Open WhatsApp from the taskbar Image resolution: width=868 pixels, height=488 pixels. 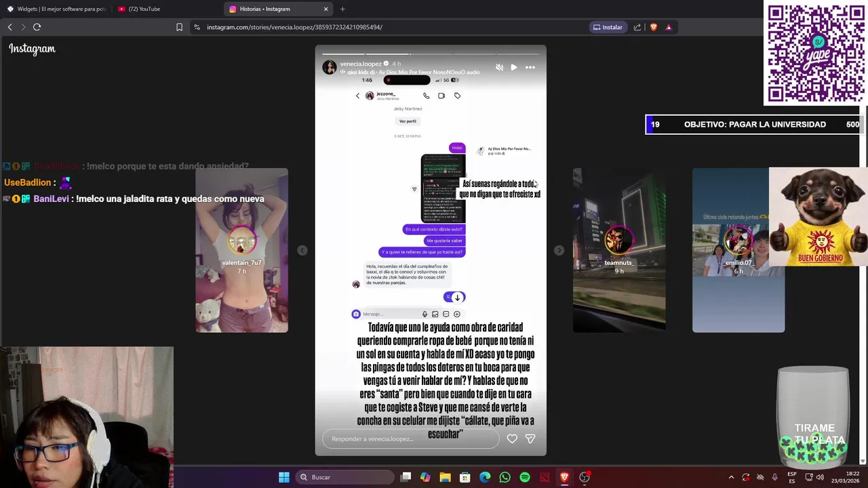click(x=505, y=477)
